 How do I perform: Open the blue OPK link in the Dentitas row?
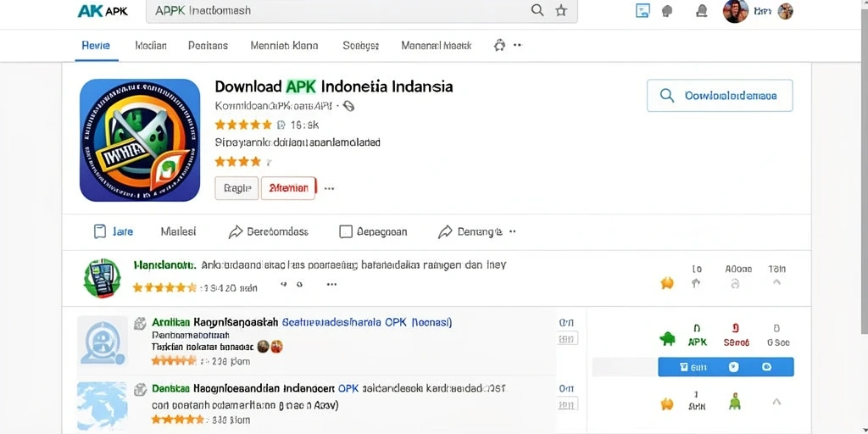click(348, 388)
